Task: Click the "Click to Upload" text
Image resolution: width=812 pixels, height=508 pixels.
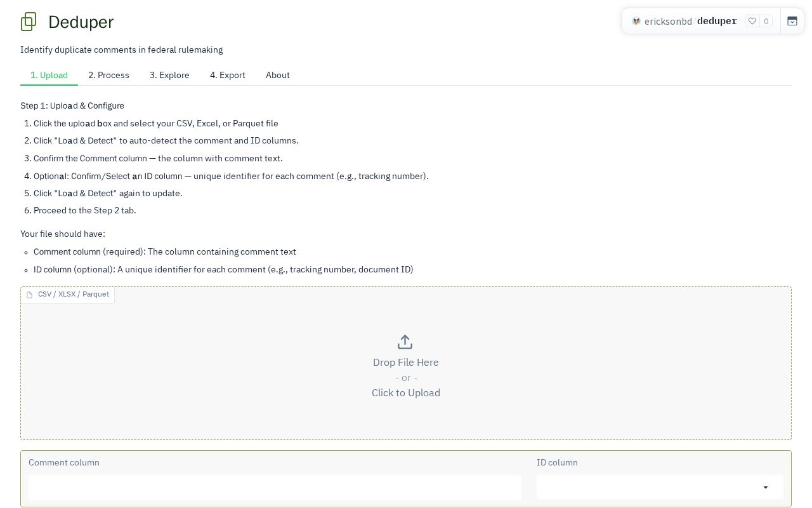Action: (x=406, y=393)
